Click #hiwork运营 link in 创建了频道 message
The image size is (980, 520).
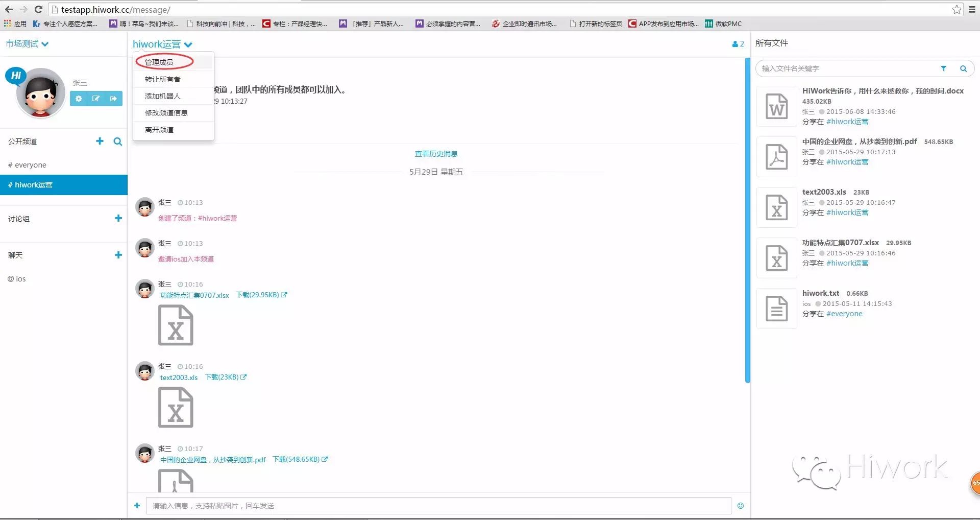tap(217, 218)
